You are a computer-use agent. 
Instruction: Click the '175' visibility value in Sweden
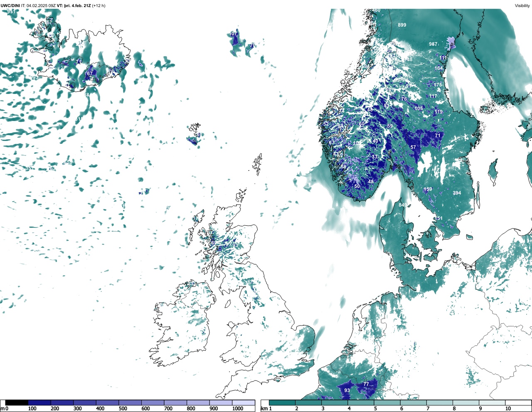coord(438,85)
